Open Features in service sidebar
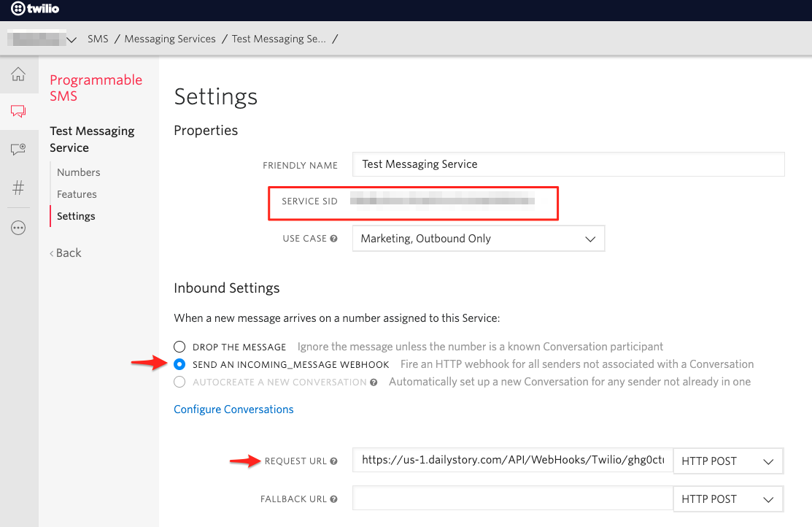Image resolution: width=812 pixels, height=527 pixels. pos(77,194)
